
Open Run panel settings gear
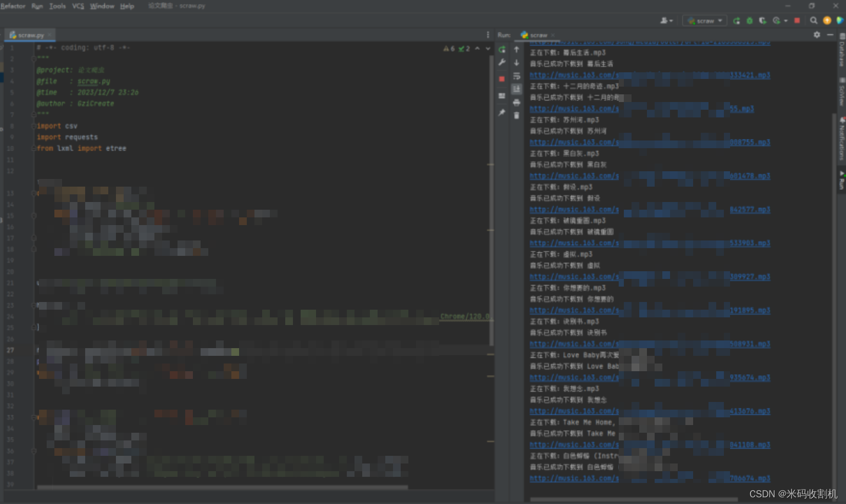point(817,35)
